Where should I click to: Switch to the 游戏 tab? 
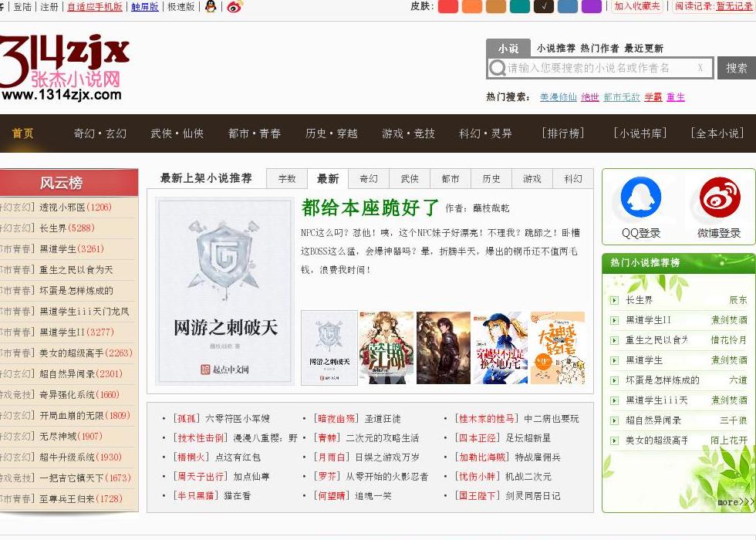tap(532, 179)
